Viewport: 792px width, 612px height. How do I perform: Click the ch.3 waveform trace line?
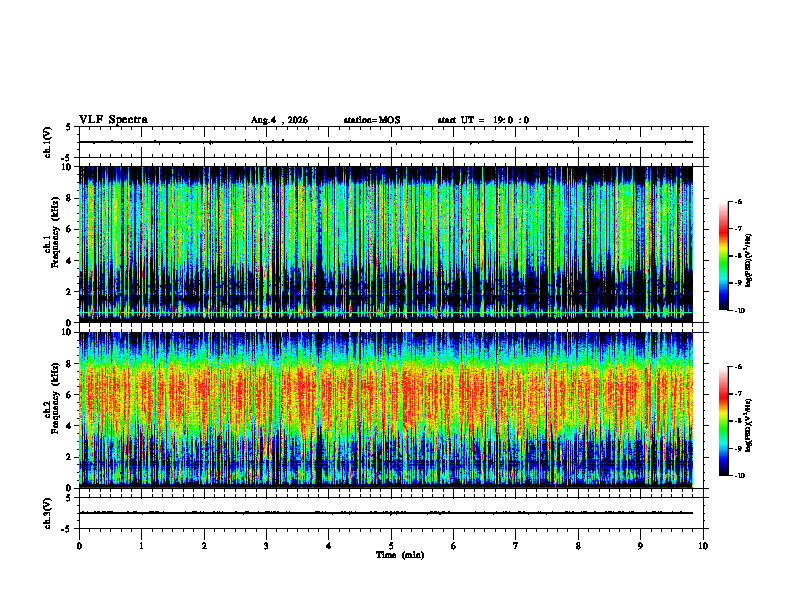pyautogui.click(x=386, y=513)
